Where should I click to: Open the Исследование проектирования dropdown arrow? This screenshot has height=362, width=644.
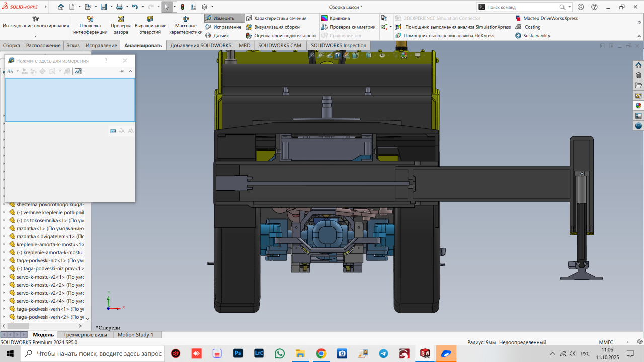click(36, 36)
